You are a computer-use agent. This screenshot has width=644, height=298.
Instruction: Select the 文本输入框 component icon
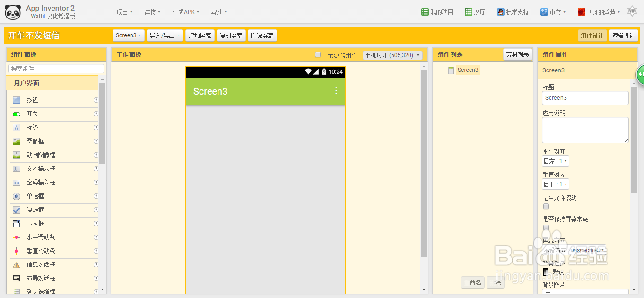point(17,169)
